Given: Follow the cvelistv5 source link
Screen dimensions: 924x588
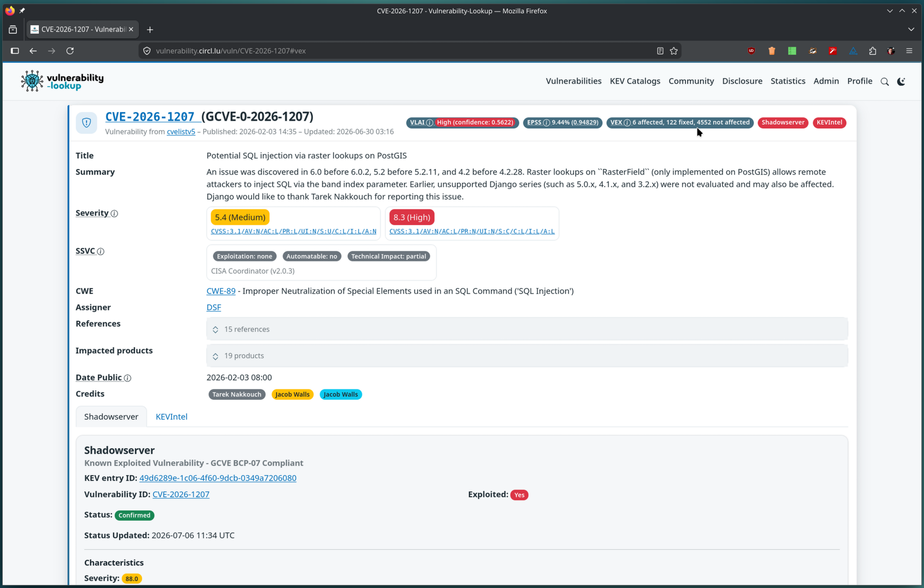Looking at the screenshot, I should click(x=181, y=132).
